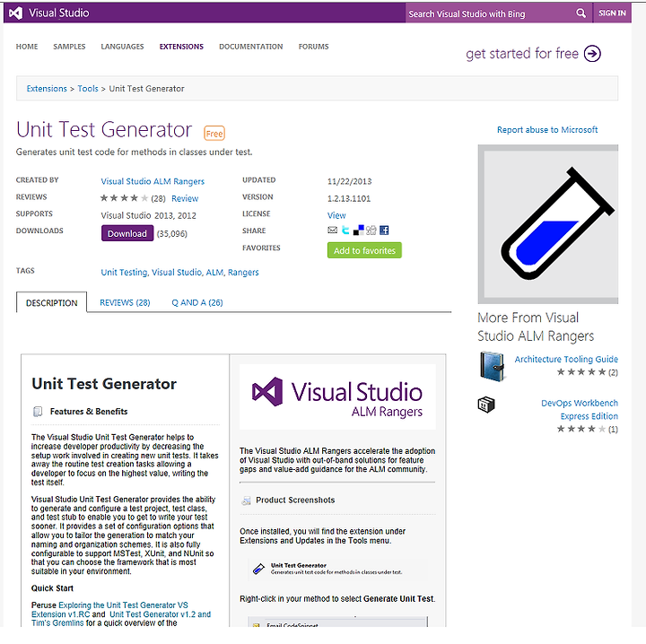Click SIGN IN in the header
The image size is (646, 644).
[612, 13]
